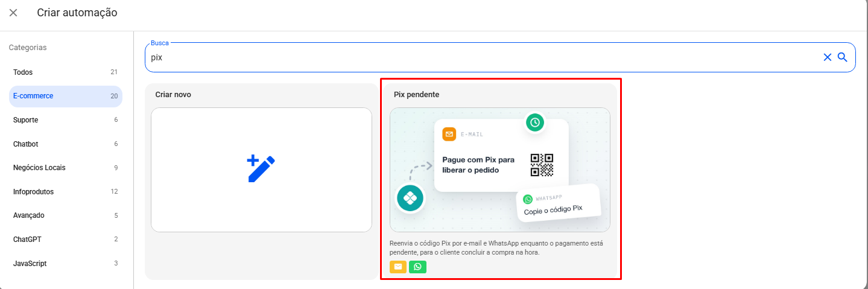868x289 pixels.
Task: Click the Copie o código Pix WhatsApp bubble
Action: click(559, 204)
